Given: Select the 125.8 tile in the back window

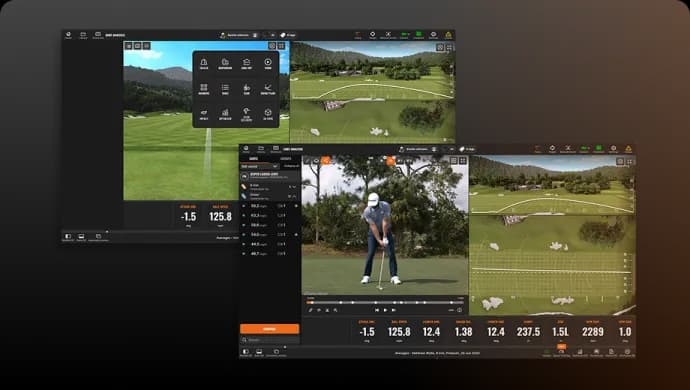Looking at the screenshot, I should 220,216.
